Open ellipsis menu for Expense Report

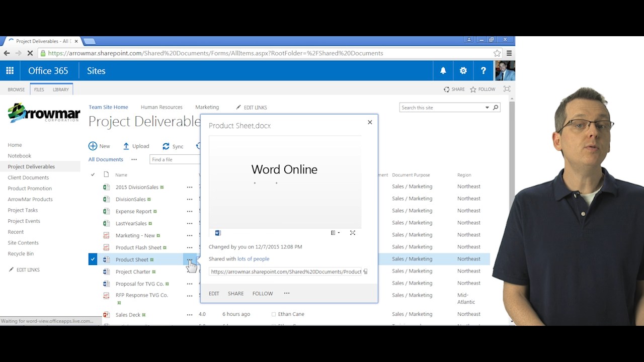coord(190,211)
